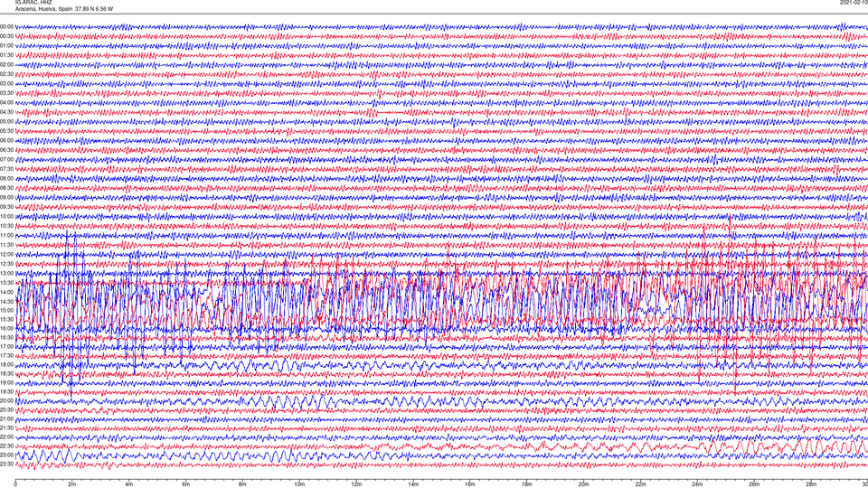Click the 04:00 time label

tap(6, 102)
